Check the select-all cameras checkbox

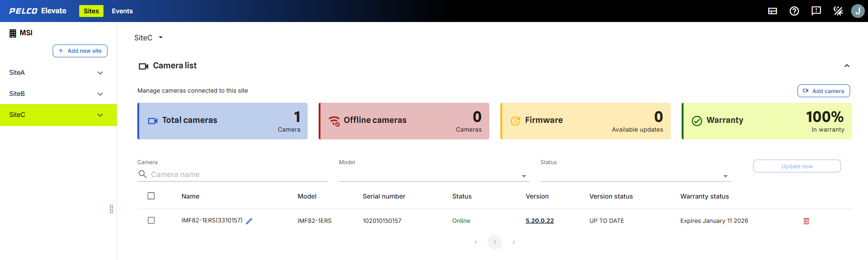pyautogui.click(x=151, y=196)
